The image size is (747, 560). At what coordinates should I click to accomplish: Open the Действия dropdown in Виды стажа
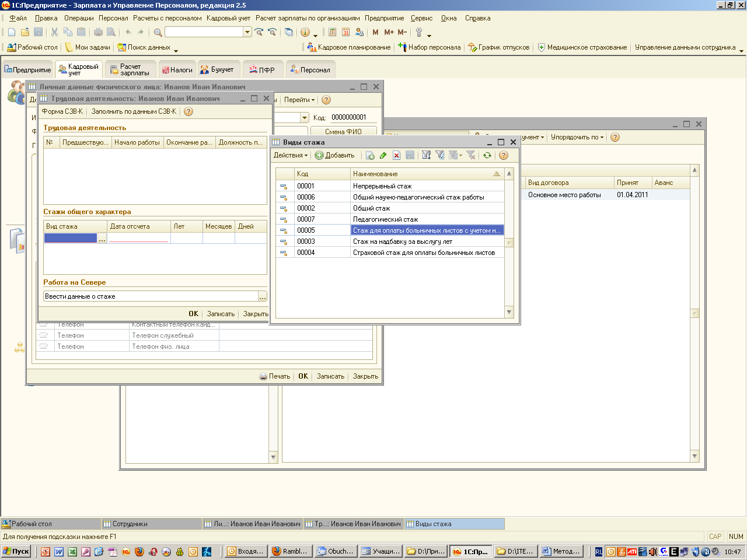point(291,155)
